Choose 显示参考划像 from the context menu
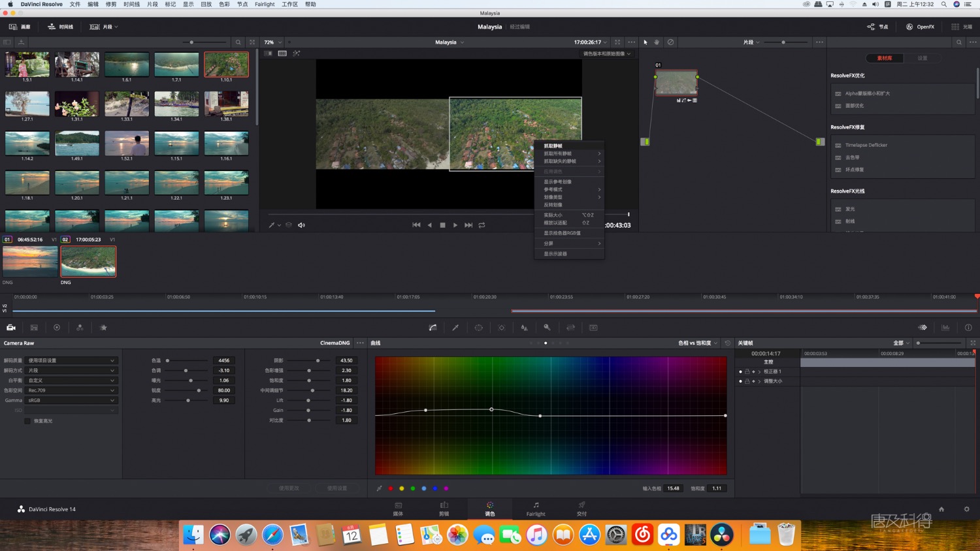980x551 pixels. [569, 182]
